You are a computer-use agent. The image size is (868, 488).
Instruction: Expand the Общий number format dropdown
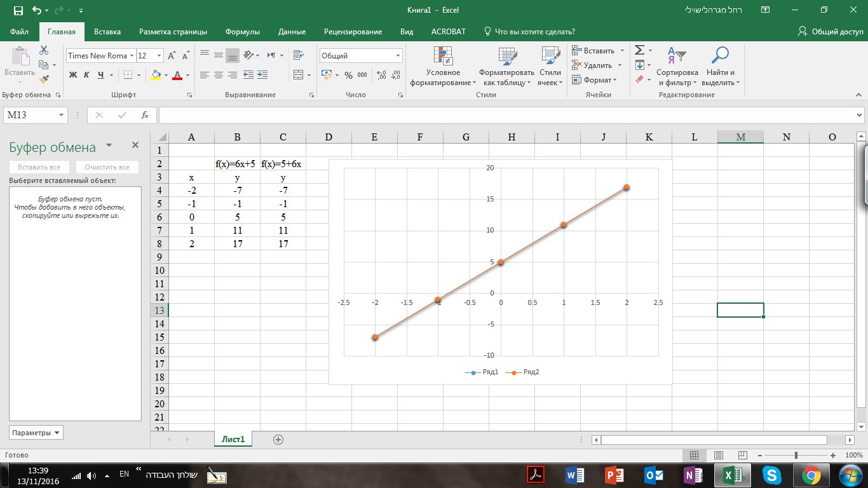pos(398,56)
